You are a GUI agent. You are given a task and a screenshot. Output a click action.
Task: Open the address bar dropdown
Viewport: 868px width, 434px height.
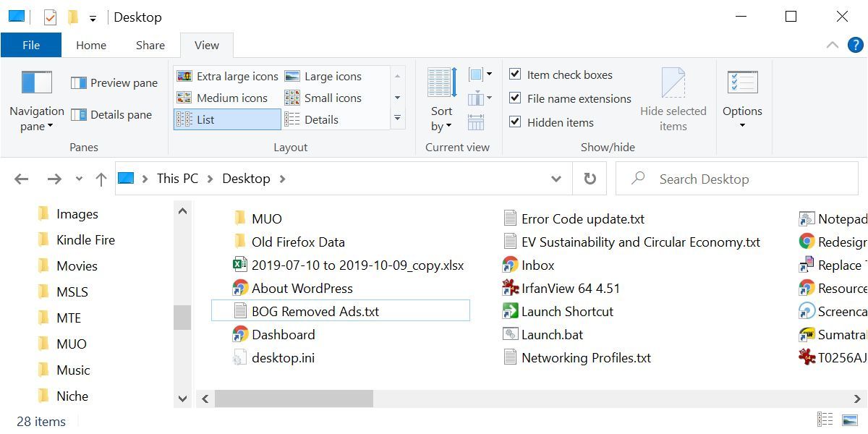coord(556,179)
